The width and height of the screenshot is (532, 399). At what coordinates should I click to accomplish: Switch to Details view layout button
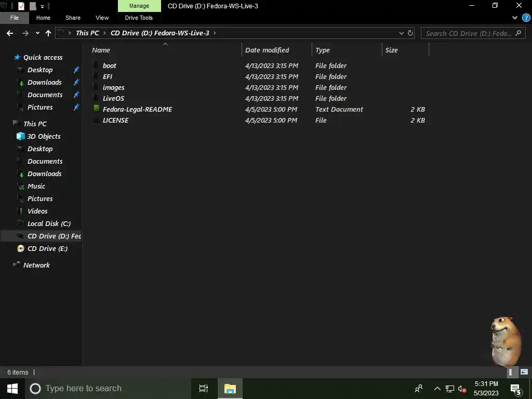[x=511, y=372]
